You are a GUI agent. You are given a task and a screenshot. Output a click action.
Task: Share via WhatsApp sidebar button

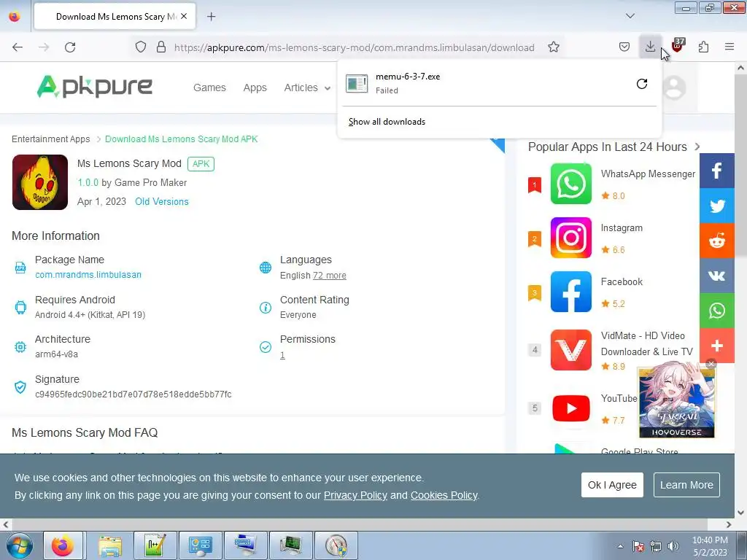click(716, 311)
